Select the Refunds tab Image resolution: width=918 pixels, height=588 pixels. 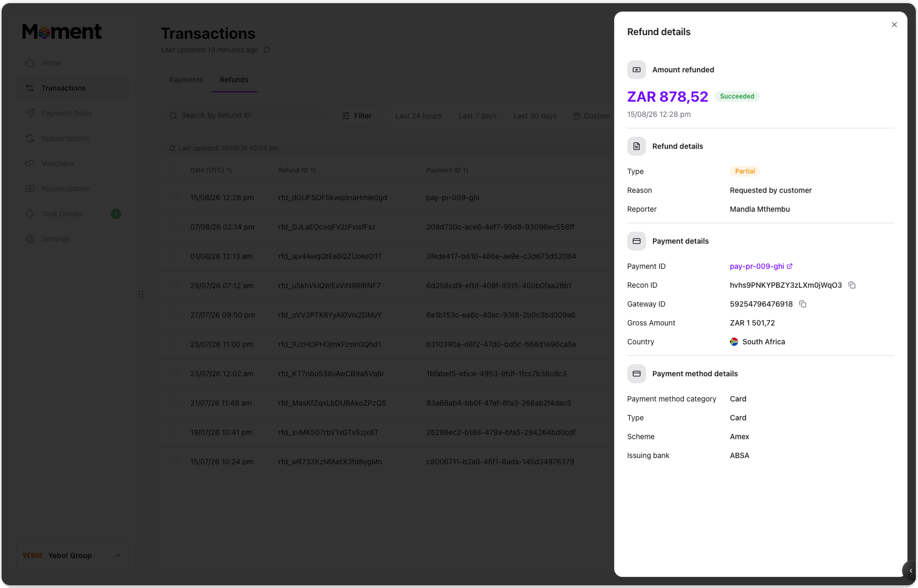(x=234, y=80)
